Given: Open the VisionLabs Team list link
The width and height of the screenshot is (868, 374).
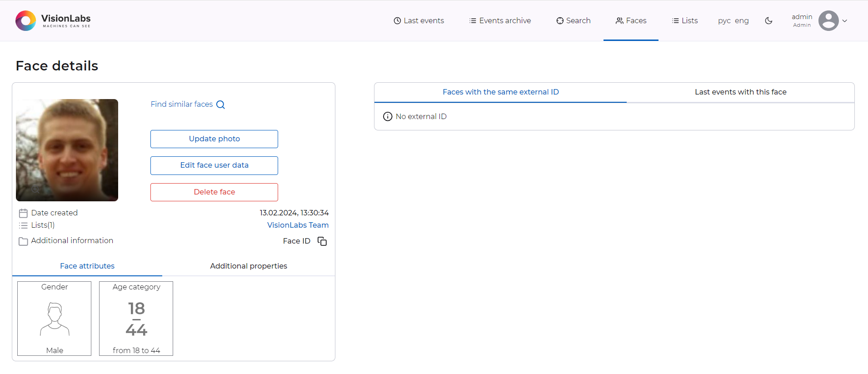Looking at the screenshot, I should coord(298,225).
